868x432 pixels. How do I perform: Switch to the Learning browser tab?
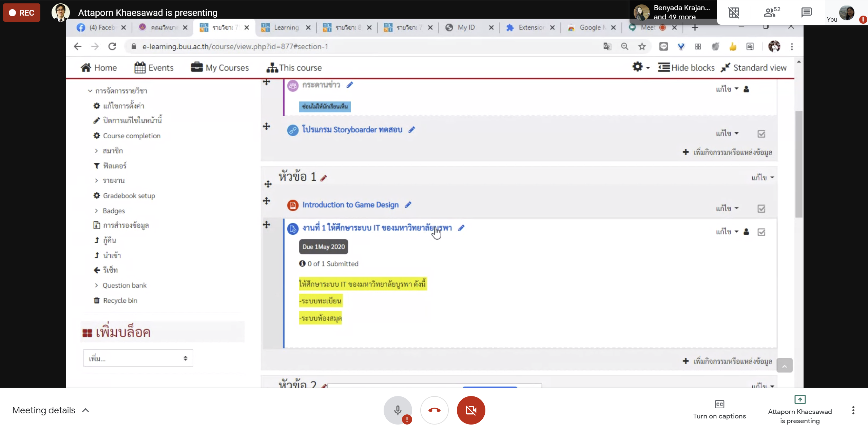pos(286,27)
